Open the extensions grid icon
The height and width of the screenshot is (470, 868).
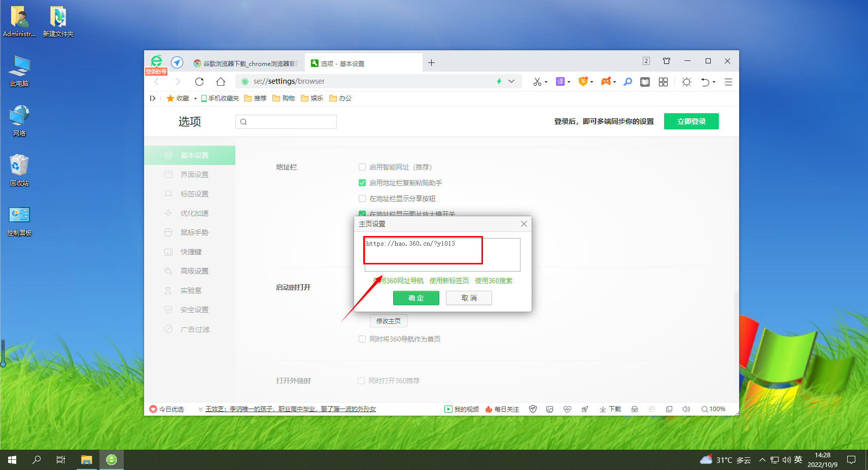[x=663, y=82]
